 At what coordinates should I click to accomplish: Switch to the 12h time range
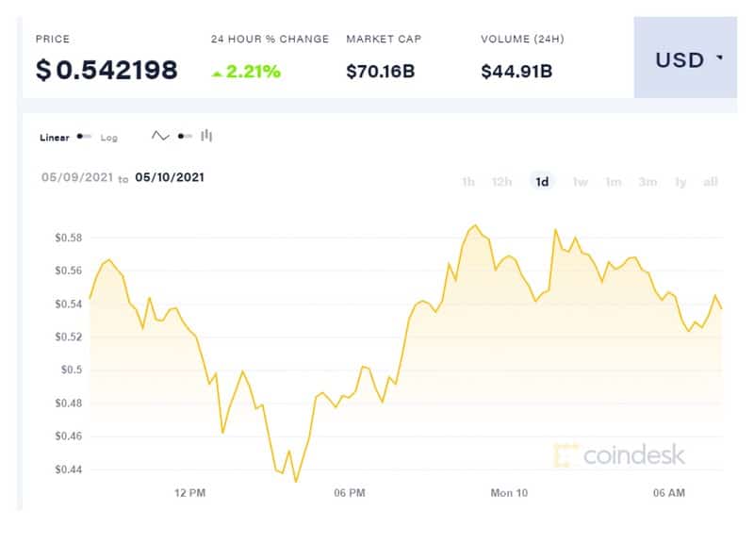click(x=501, y=182)
